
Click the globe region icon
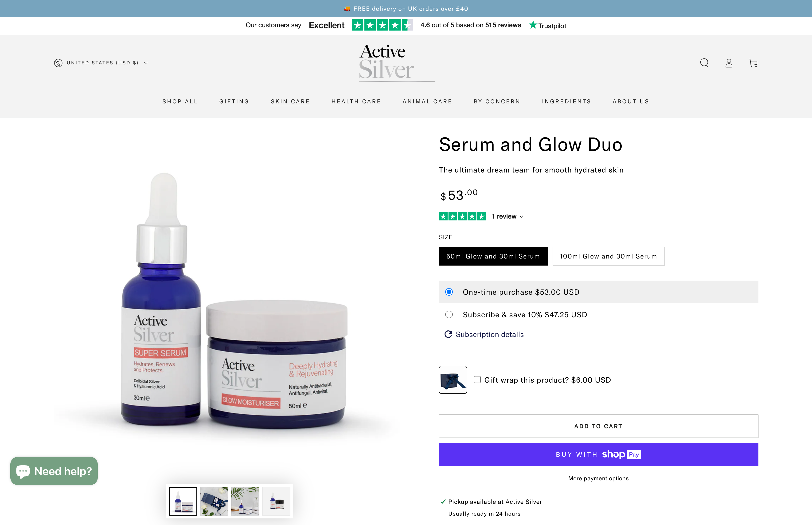(58, 63)
